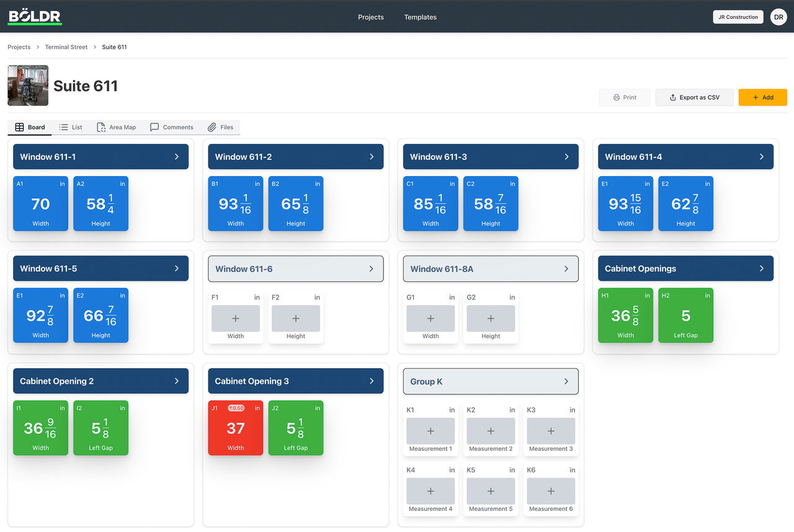This screenshot has width=794, height=532.
Task: Click Export as CSV button
Action: [x=694, y=97]
